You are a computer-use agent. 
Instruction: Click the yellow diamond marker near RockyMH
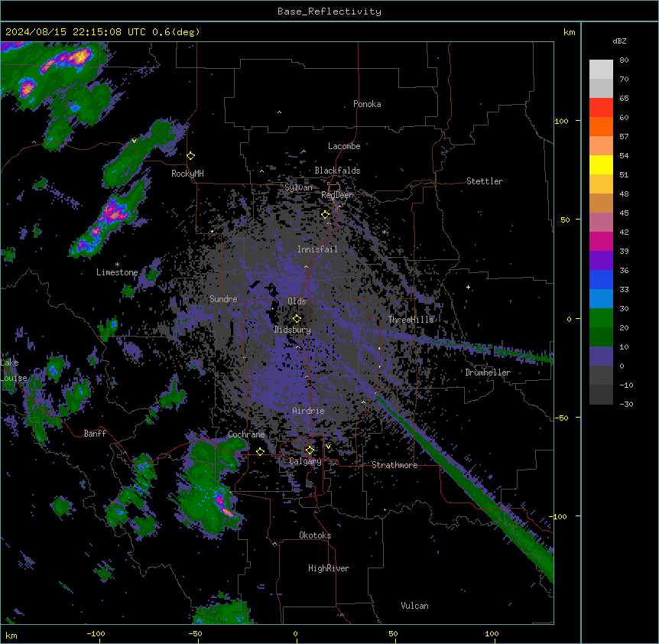[190, 156]
